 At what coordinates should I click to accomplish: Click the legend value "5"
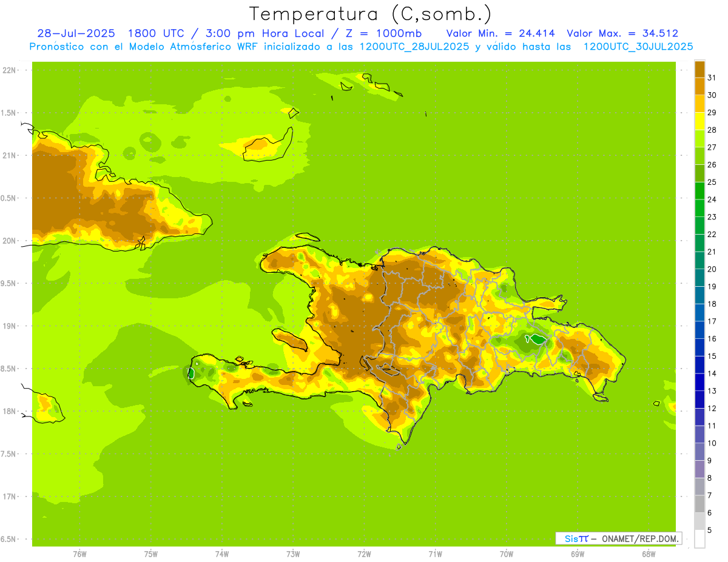coord(710,530)
